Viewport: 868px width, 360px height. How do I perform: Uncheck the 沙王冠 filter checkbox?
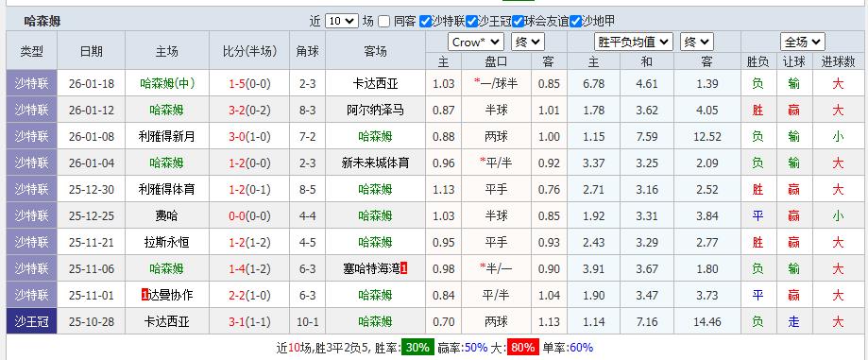click(471, 22)
